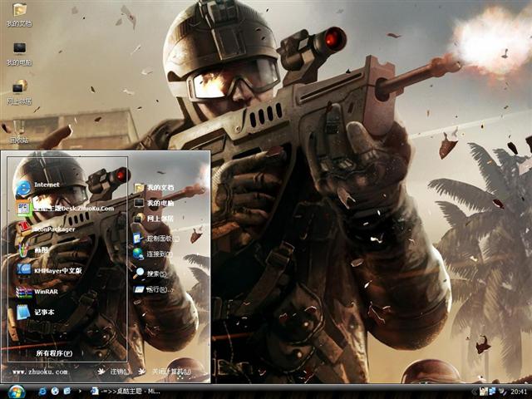
Task: Click the 注销 (Log Off) button
Action: click(115, 372)
